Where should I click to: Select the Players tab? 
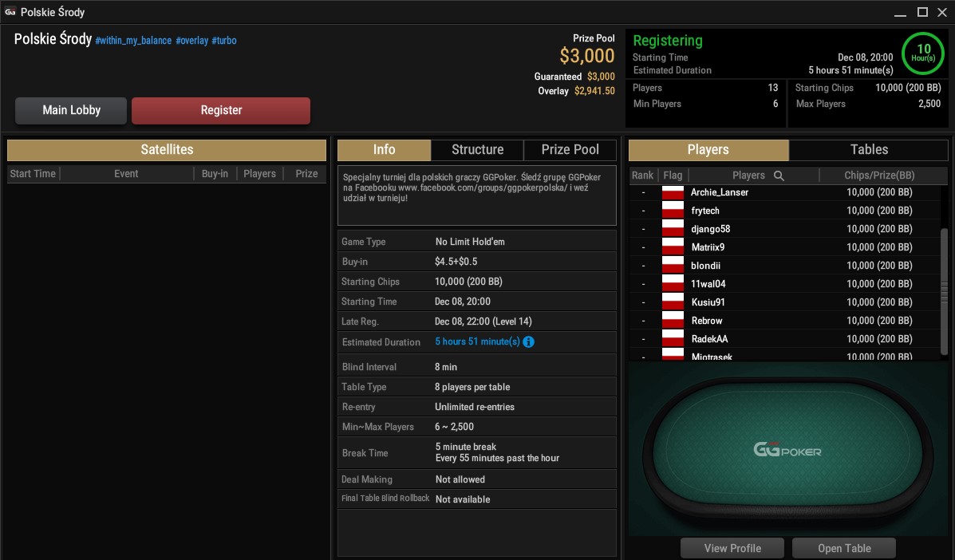pos(708,150)
